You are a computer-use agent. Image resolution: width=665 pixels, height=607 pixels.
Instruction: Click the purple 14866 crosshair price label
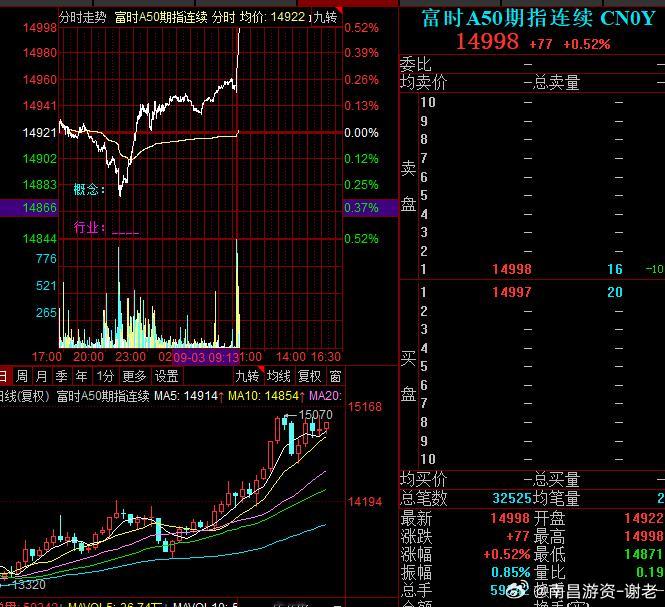29,207
